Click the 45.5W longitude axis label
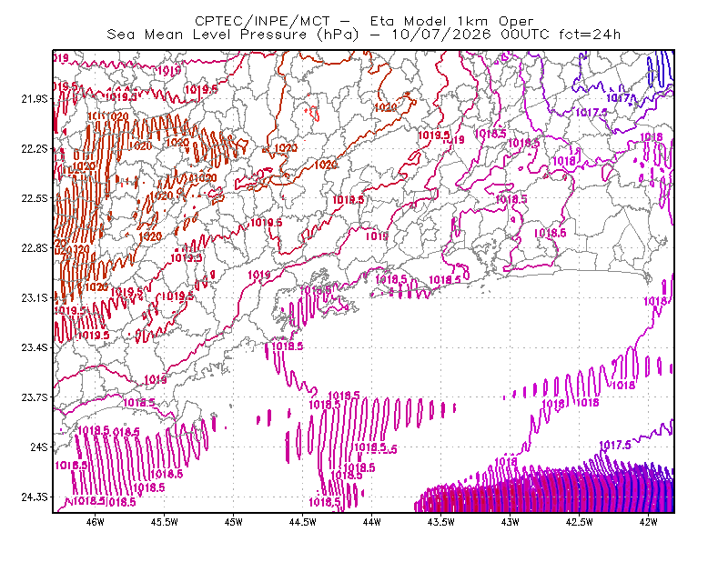The height and width of the screenshot is (562, 728). coord(165,522)
